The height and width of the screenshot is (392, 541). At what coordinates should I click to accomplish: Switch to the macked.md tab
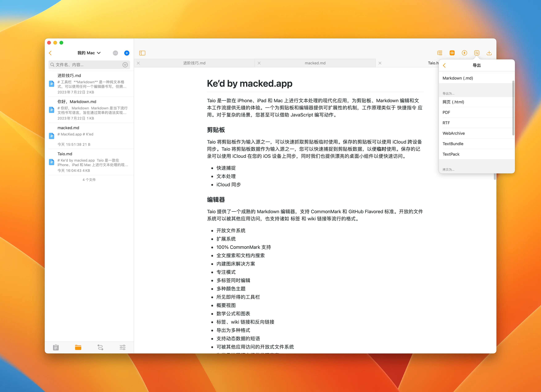point(315,63)
